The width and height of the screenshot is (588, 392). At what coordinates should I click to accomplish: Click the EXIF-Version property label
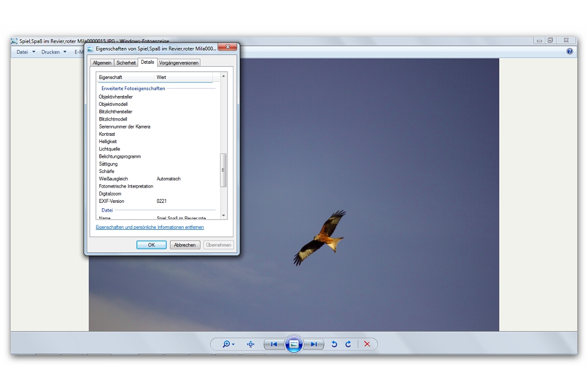(x=112, y=201)
